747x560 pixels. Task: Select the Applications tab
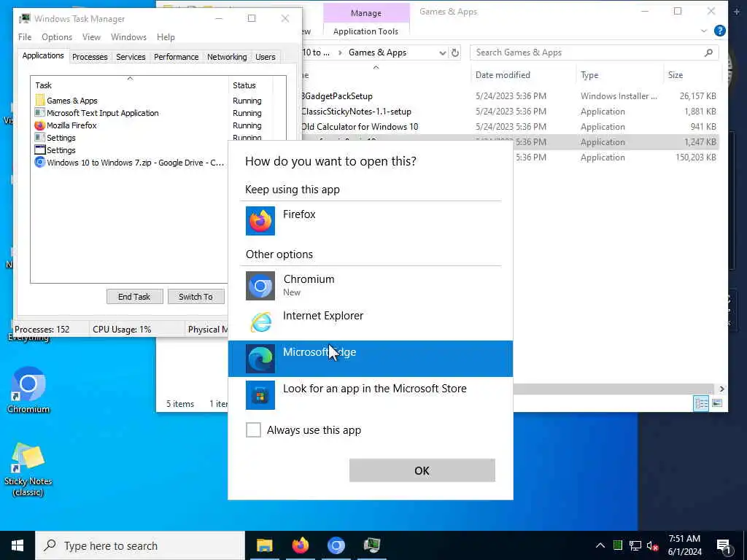click(x=43, y=55)
